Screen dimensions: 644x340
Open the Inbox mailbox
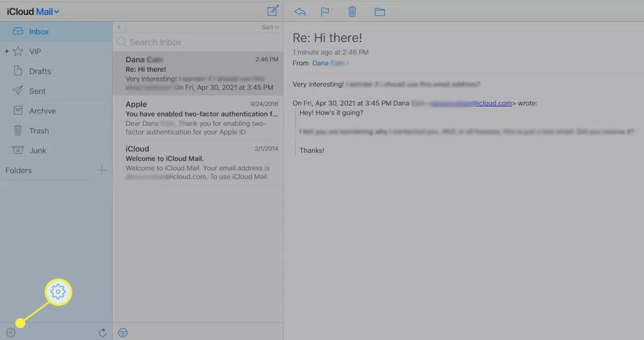(56, 32)
